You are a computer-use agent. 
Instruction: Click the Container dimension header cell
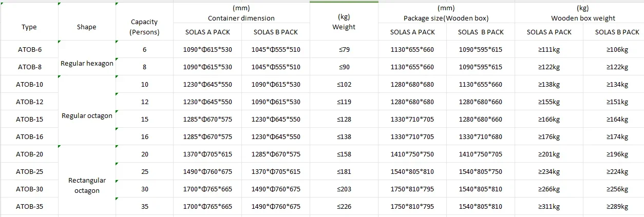coord(241,14)
